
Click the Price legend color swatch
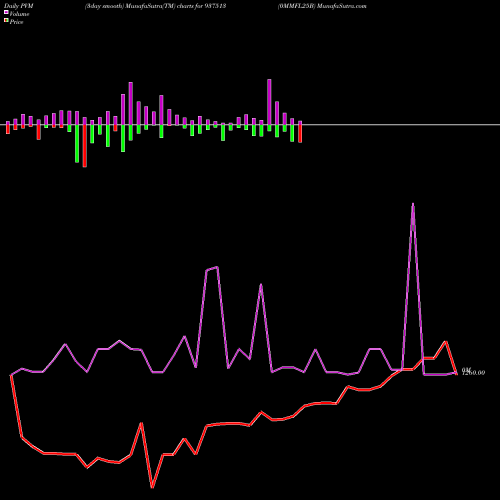6,21
